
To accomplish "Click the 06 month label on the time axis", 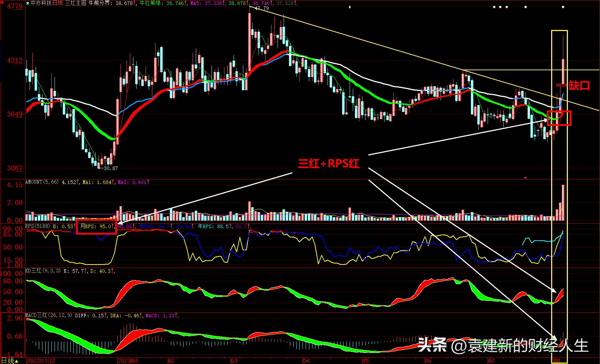I will pyautogui.click(x=429, y=361).
